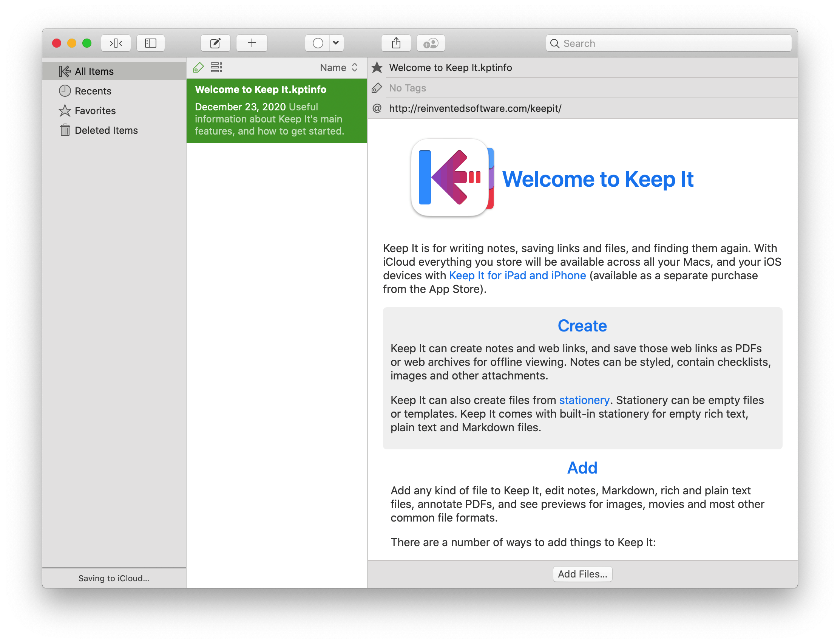
Task: Click the tag filter icon above list
Action: pos(198,68)
